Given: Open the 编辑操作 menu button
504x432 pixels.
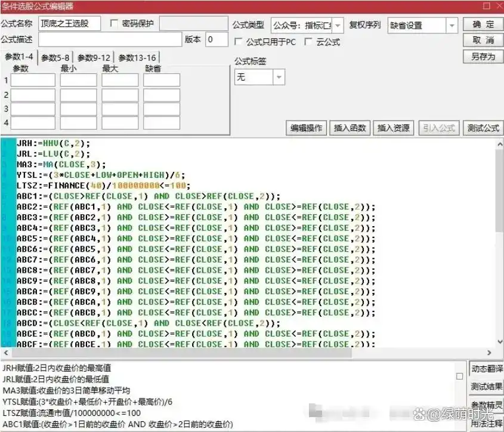Looking at the screenshot, I should [306, 128].
